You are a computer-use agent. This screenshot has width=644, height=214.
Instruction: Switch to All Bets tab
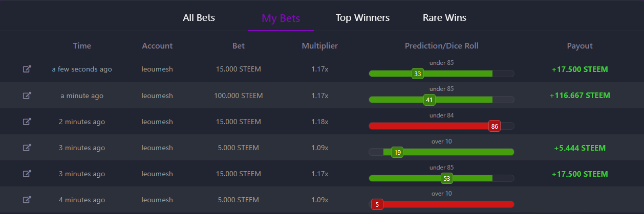pos(199,18)
